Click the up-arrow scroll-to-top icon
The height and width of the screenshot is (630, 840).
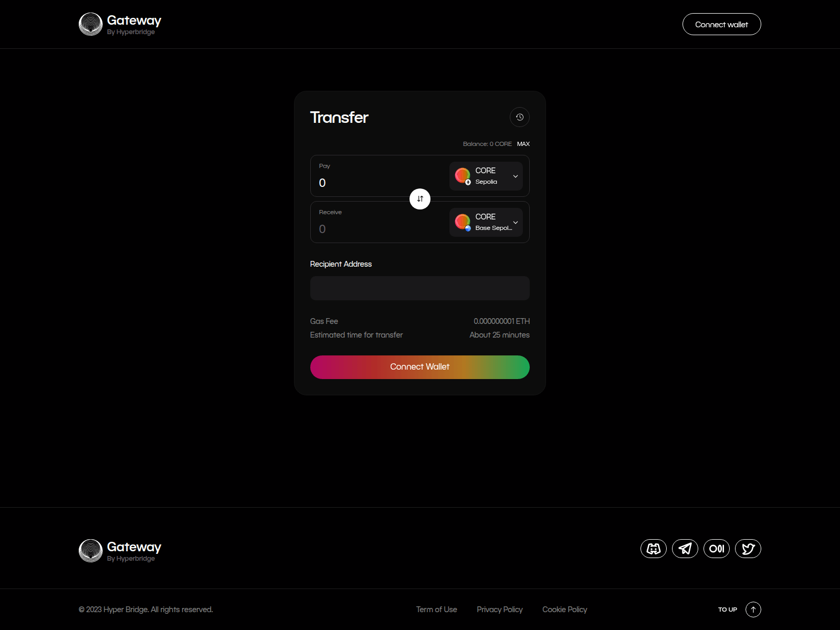[x=753, y=610]
